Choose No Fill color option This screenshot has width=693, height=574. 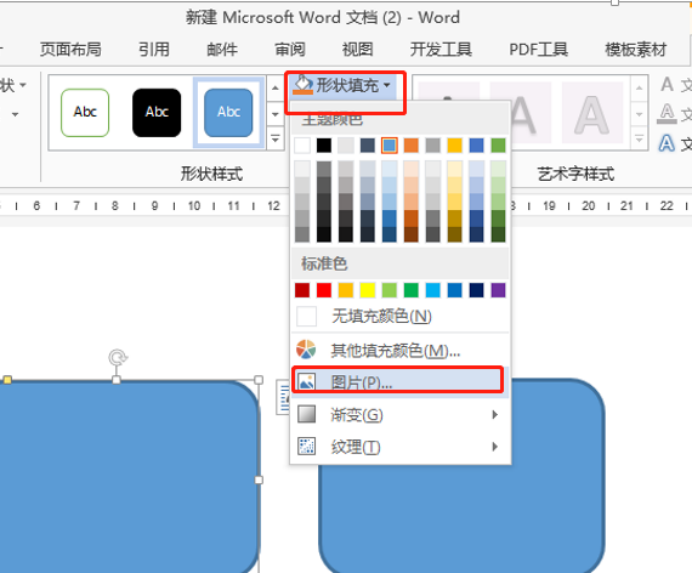[x=380, y=316]
